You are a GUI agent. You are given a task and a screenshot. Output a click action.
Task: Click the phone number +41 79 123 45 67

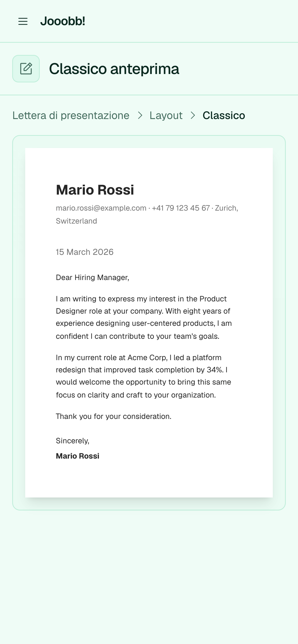181,208
